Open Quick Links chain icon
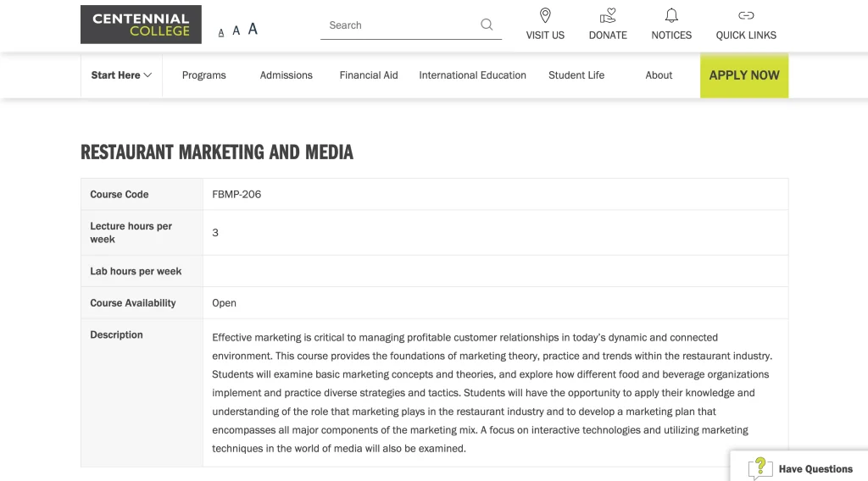The width and height of the screenshot is (868, 481). coord(746,15)
